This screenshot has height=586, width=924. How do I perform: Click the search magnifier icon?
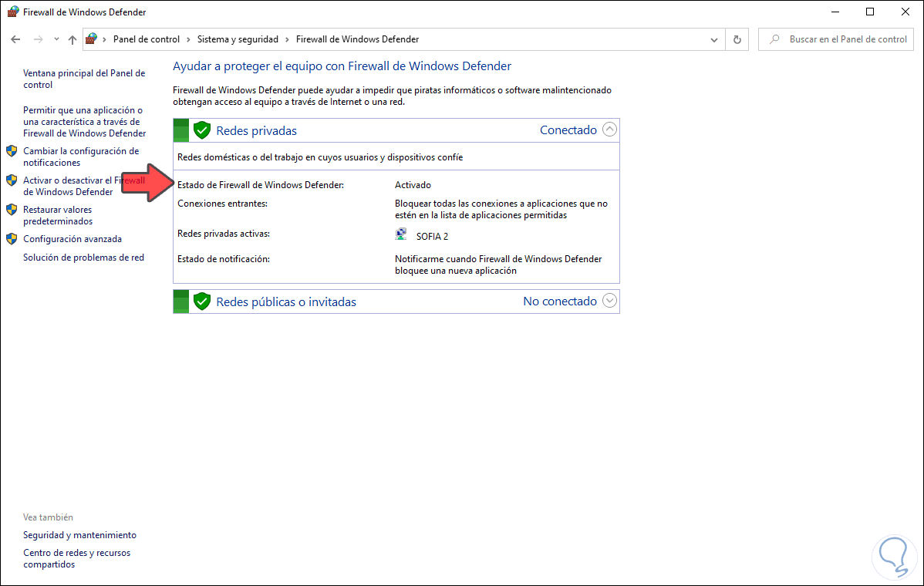click(x=775, y=39)
